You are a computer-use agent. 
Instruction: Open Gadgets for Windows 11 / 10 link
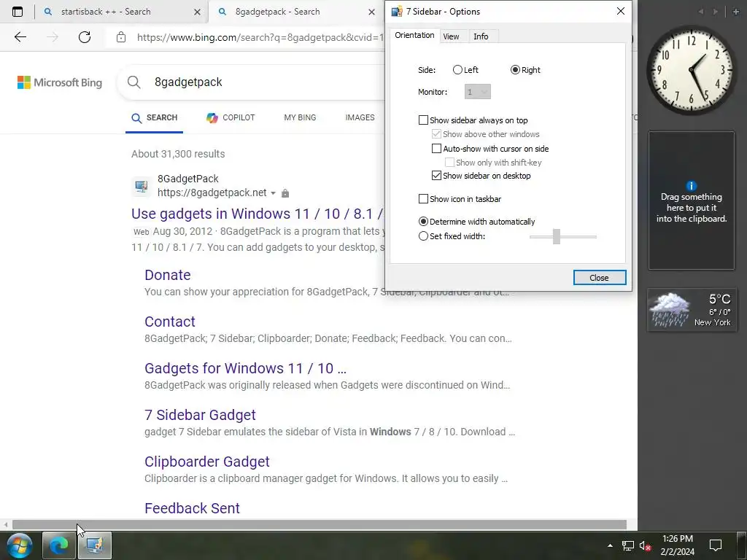tap(245, 368)
